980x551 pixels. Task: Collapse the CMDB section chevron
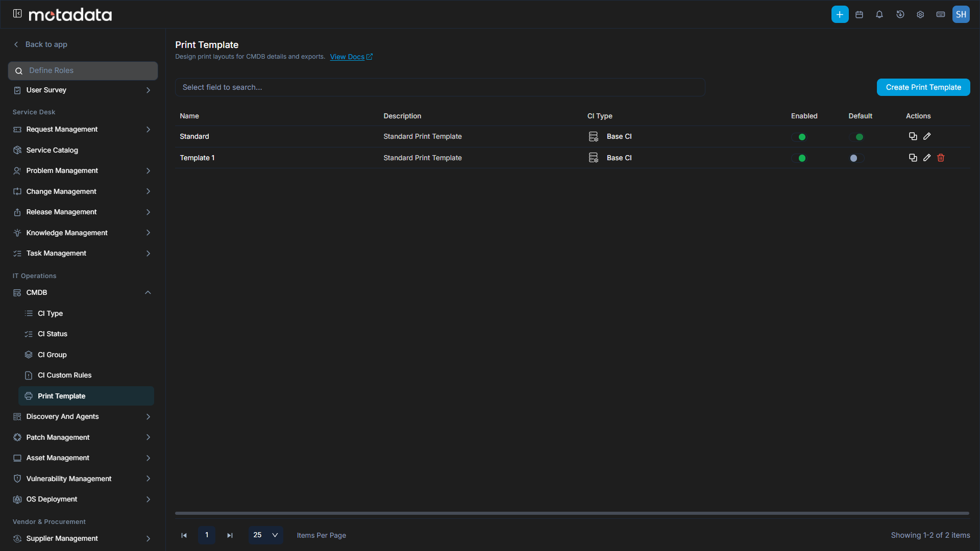click(148, 292)
